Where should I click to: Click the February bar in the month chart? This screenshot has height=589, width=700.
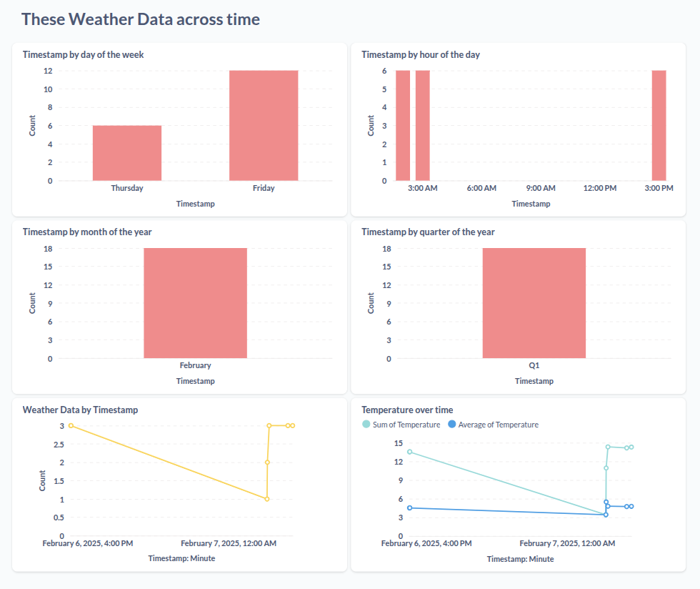(x=195, y=303)
